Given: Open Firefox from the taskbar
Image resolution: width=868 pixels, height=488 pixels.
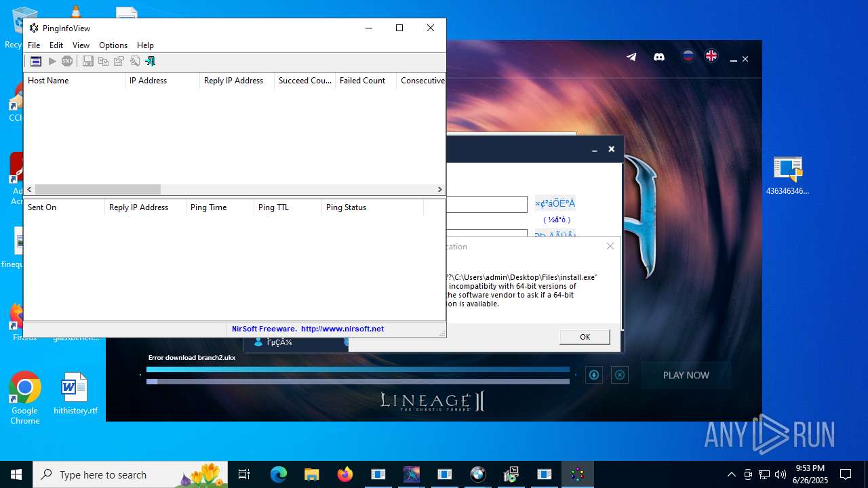Looking at the screenshot, I should point(345,474).
